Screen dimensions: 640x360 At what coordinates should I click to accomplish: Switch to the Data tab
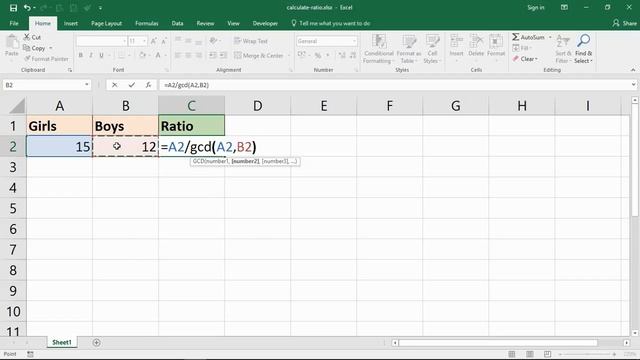177,23
